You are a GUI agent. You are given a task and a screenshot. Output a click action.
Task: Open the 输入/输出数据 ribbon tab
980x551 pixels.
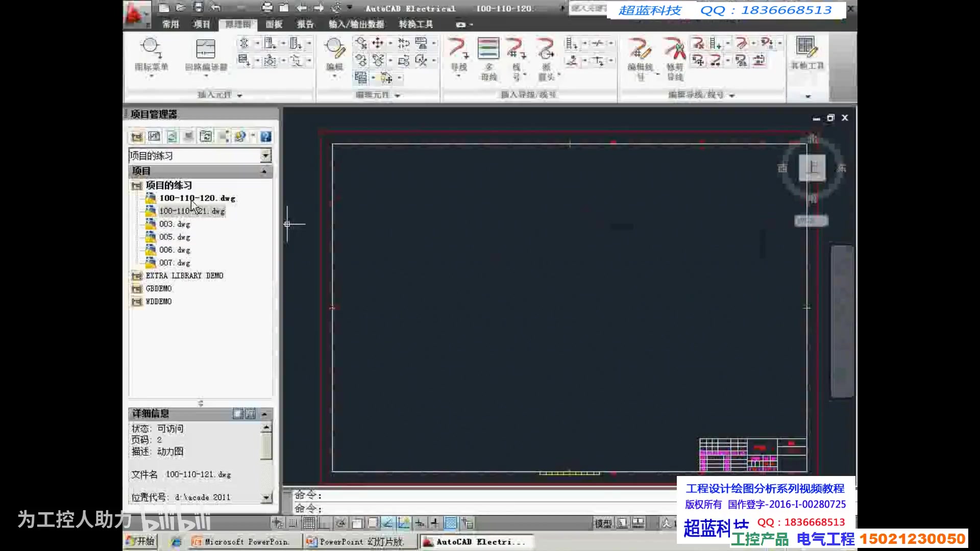point(356,24)
